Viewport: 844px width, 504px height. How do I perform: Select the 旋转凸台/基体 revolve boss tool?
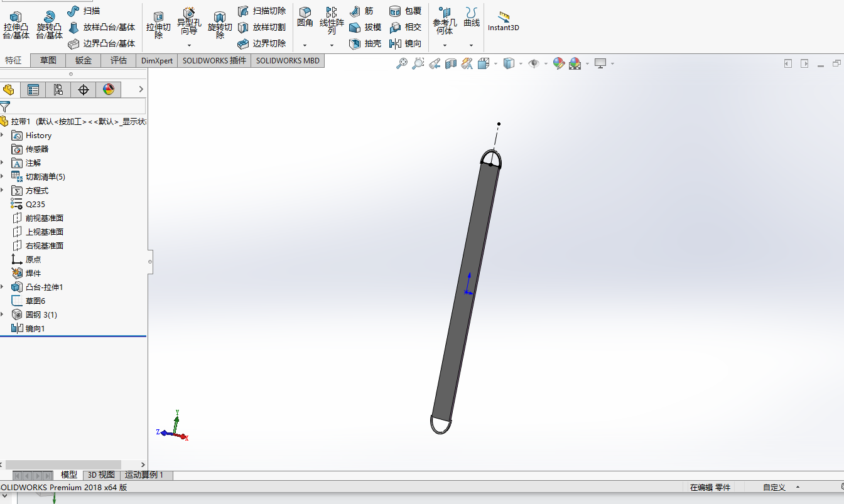[x=49, y=25]
